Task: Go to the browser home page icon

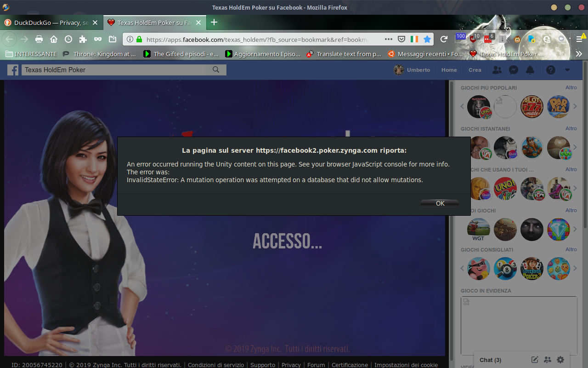Action: click(x=54, y=39)
